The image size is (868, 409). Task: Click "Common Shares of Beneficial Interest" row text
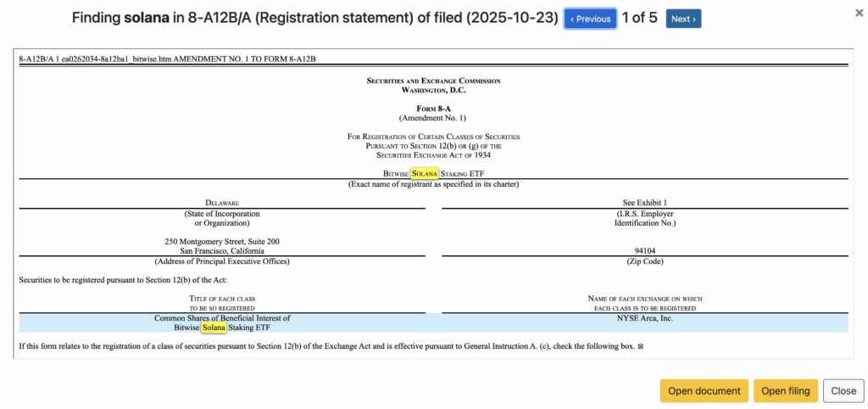point(222,318)
